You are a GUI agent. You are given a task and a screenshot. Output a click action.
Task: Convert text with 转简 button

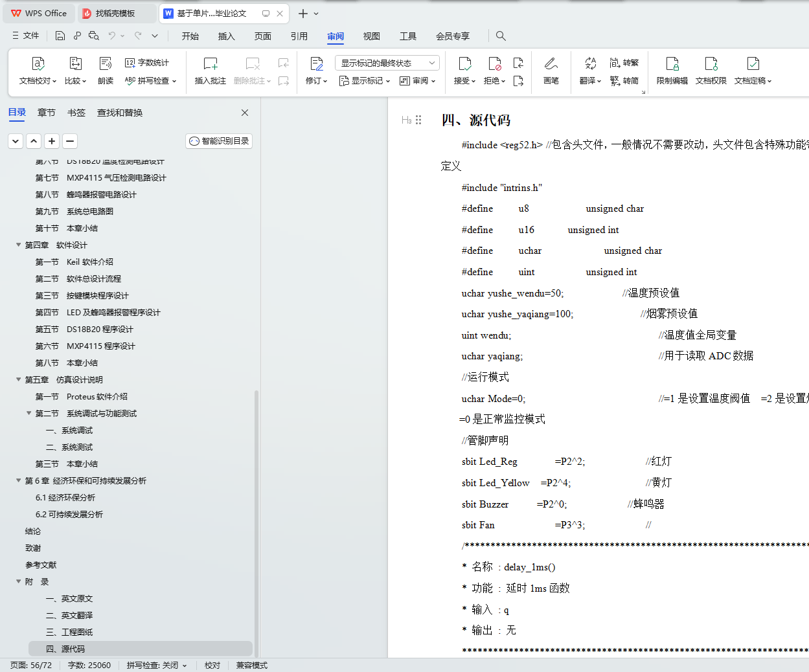coord(624,81)
